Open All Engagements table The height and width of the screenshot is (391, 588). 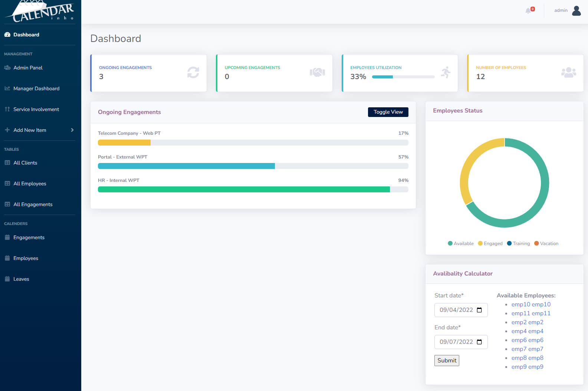(33, 204)
